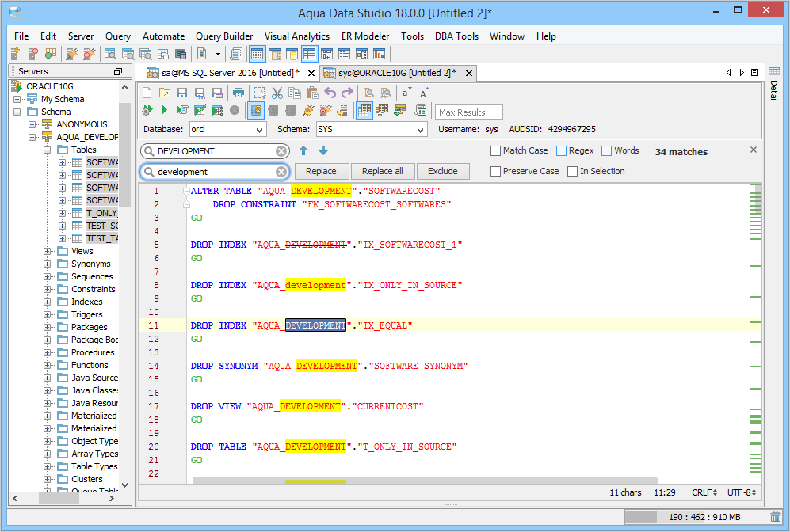Clear the DEVELOPMENT find field
This screenshot has width=790, height=532.
point(281,151)
